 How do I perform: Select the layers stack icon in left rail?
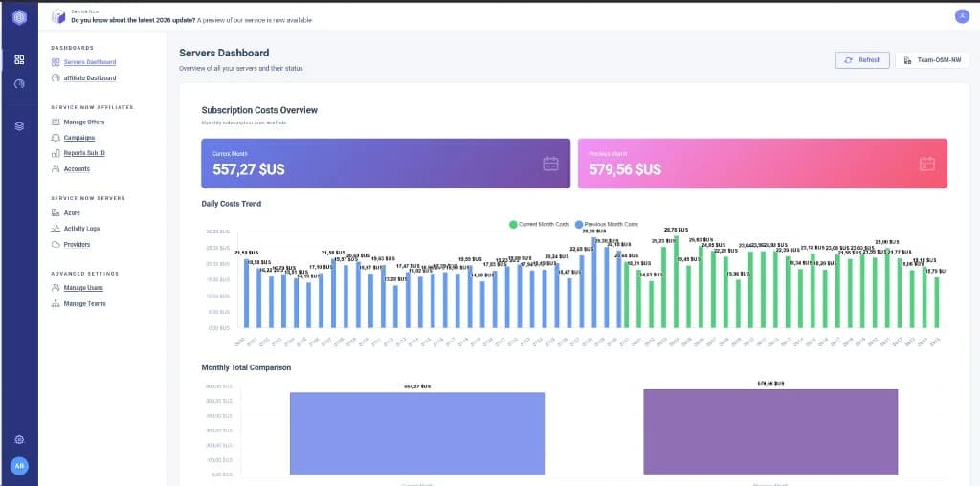19,126
